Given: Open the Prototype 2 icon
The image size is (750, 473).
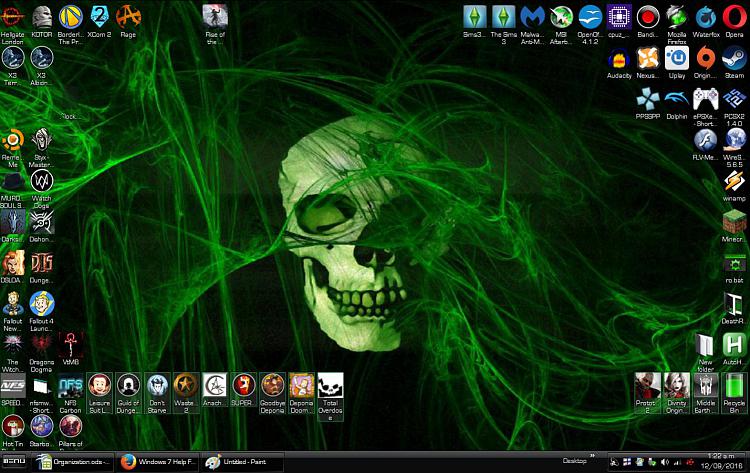Looking at the screenshot, I should [x=648, y=393].
